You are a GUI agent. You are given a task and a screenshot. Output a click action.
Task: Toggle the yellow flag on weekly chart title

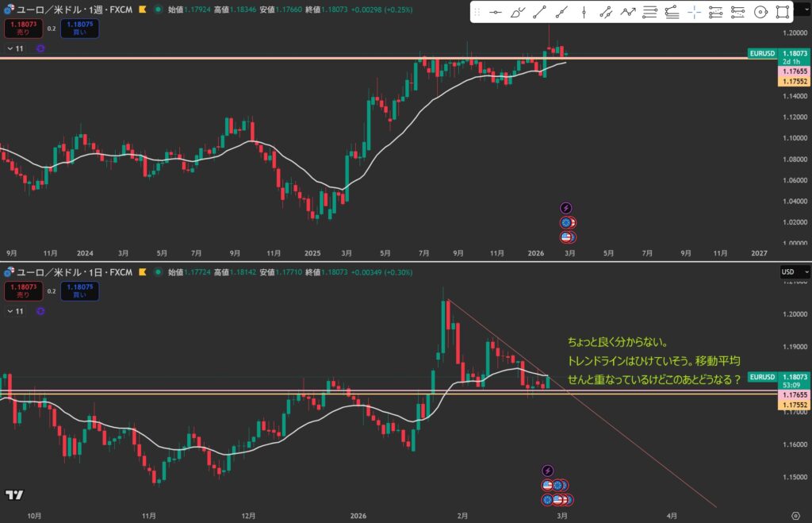(x=142, y=9)
